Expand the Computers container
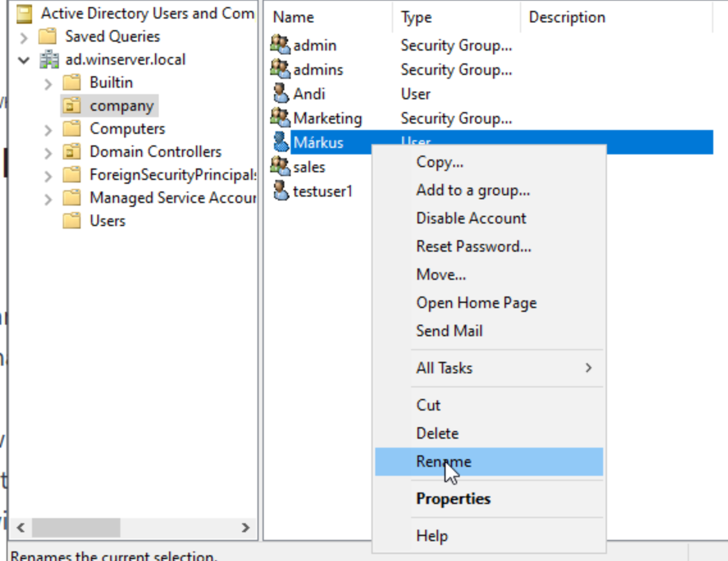728x561 pixels. pyautogui.click(x=48, y=129)
